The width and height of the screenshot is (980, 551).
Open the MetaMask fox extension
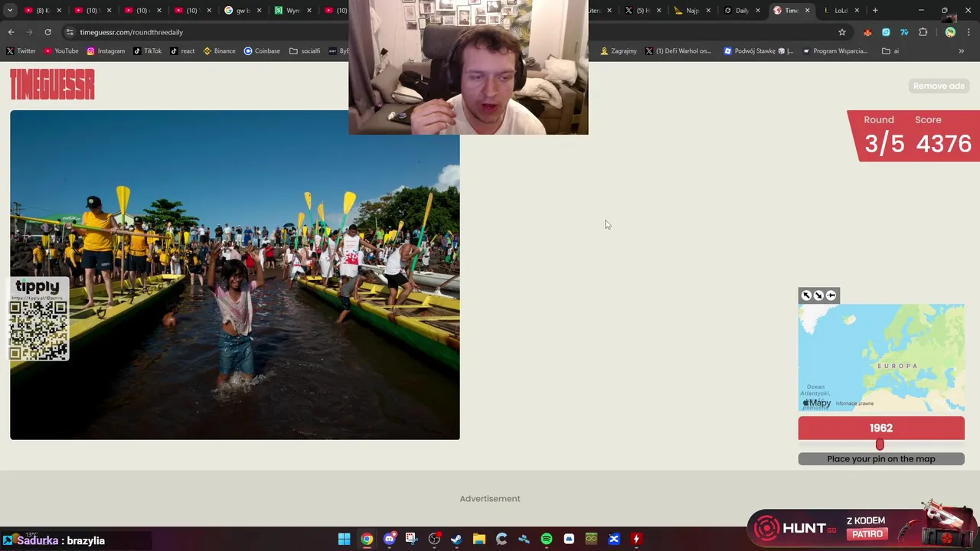[x=867, y=32]
